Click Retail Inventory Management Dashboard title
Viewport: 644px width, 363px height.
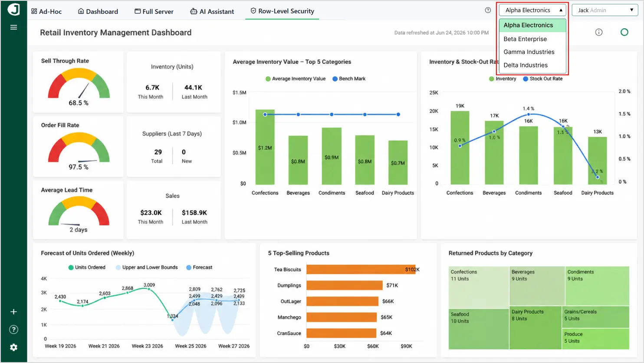tap(116, 33)
